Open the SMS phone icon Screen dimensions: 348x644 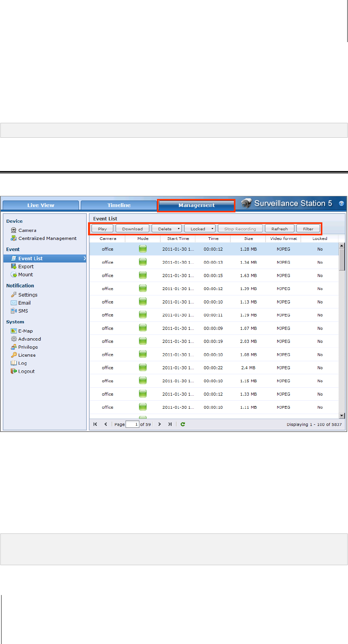(x=14, y=311)
